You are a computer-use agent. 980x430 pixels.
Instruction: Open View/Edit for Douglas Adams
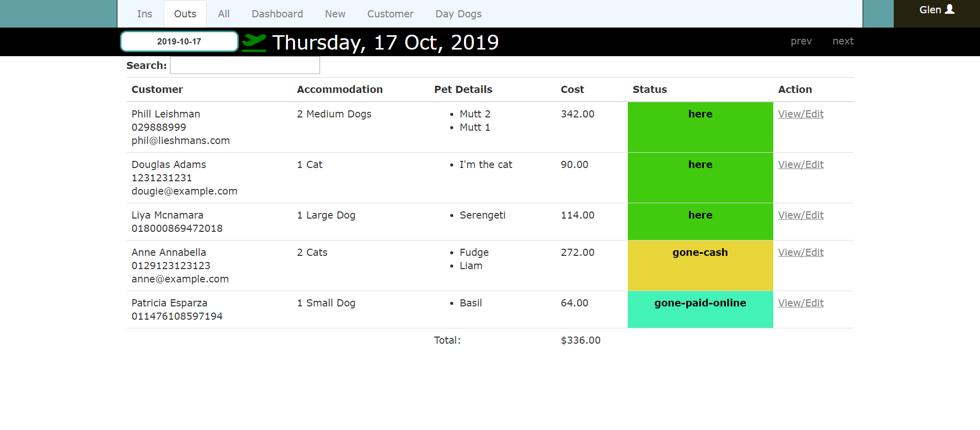[800, 165]
